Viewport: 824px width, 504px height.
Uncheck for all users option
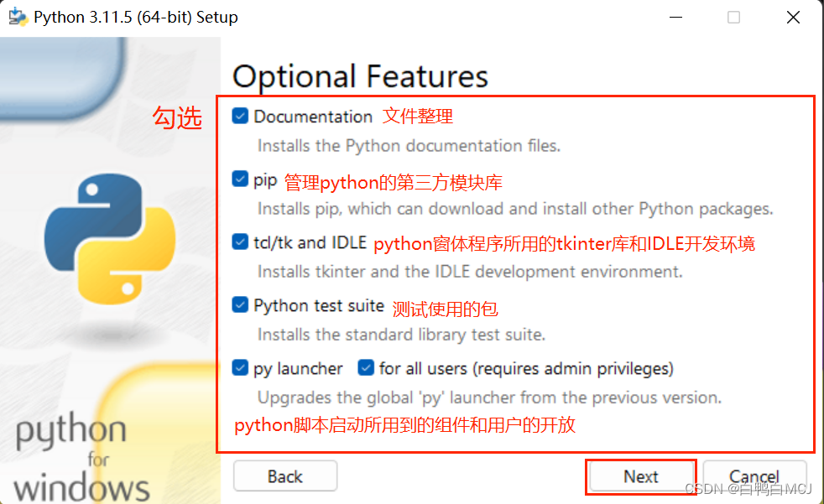366,368
